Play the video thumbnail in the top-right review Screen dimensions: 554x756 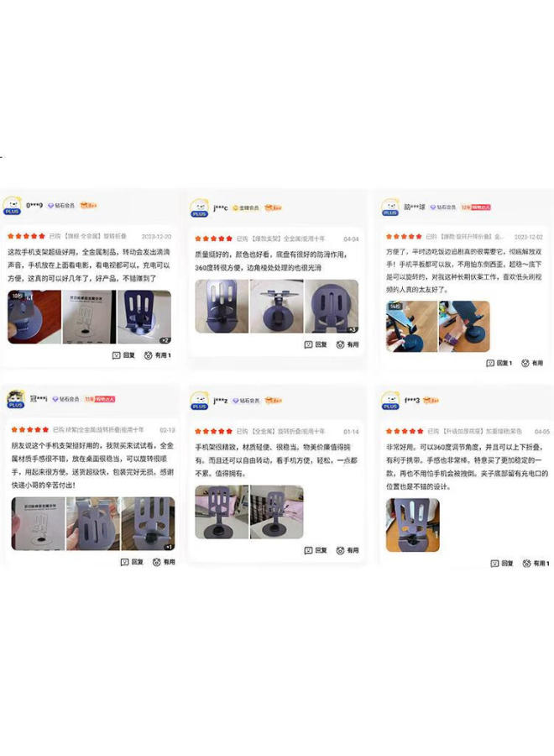tap(411, 327)
